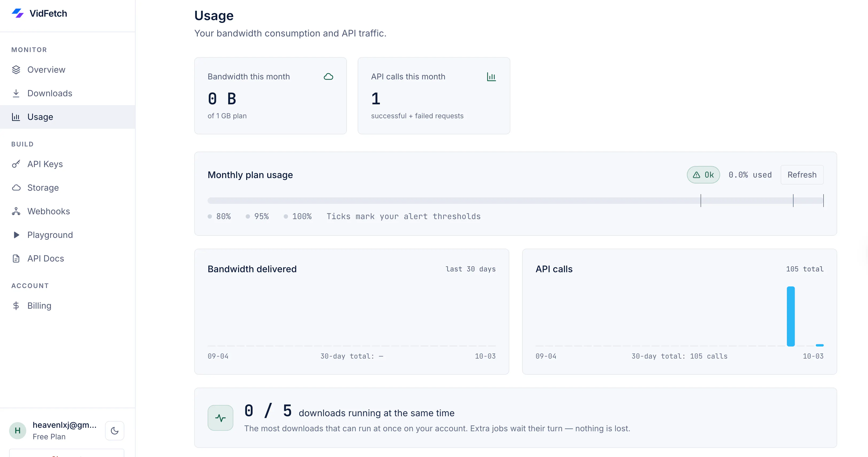
Task: Click the Downloads arrow icon
Action: 16,93
